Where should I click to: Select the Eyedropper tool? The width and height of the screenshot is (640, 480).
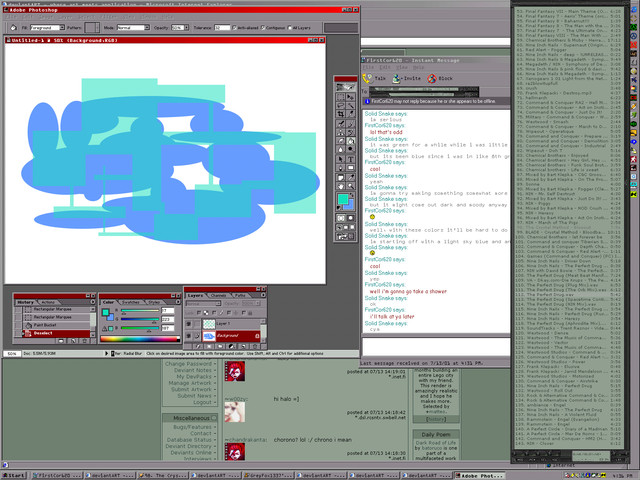(x=350, y=177)
